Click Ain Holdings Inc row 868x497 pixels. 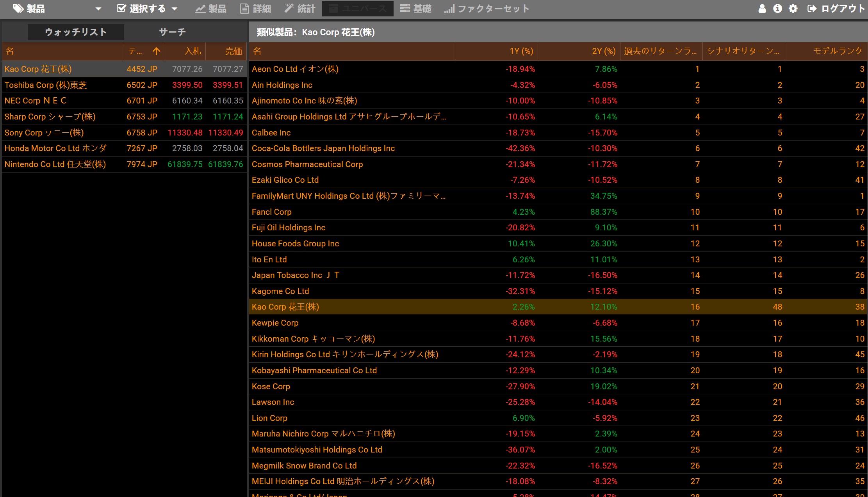pos(558,85)
